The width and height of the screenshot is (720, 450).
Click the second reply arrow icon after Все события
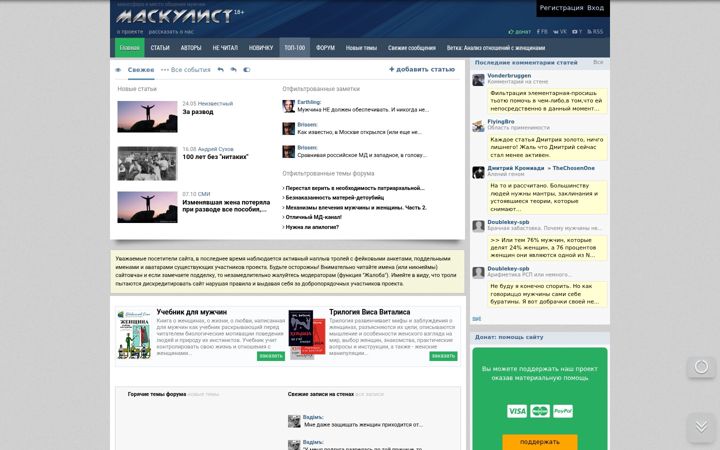coord(233,70)
